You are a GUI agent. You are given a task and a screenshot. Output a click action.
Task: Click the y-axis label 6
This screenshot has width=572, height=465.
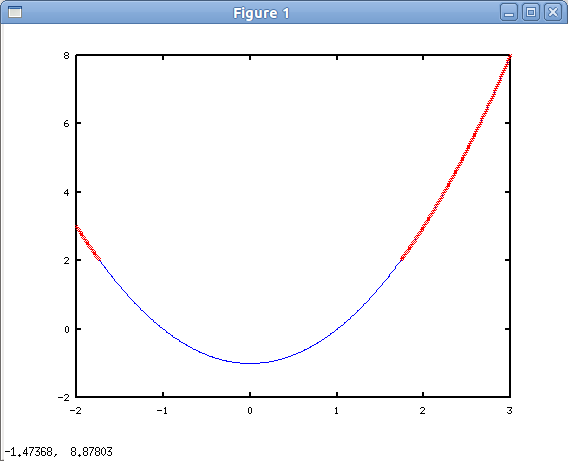[x=66, y=124]
